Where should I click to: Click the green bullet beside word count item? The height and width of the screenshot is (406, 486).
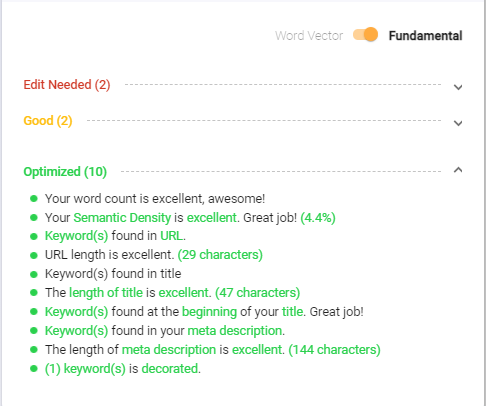34,199
